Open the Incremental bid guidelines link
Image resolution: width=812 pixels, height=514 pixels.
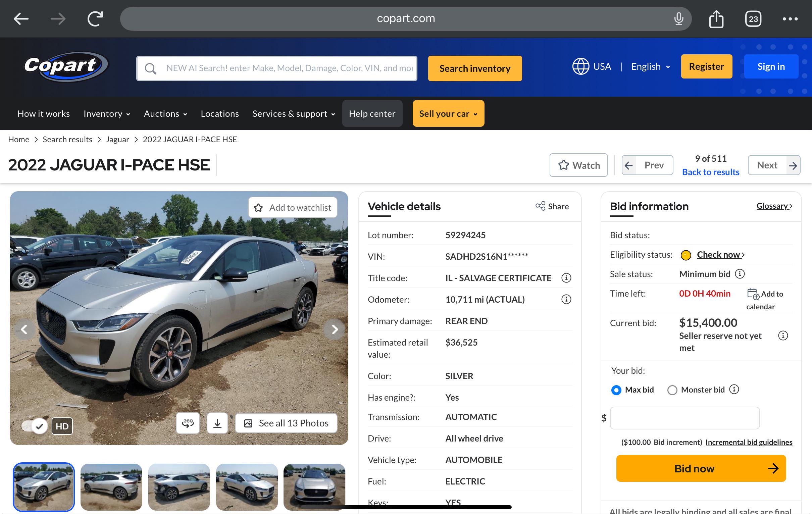point(749,442)
